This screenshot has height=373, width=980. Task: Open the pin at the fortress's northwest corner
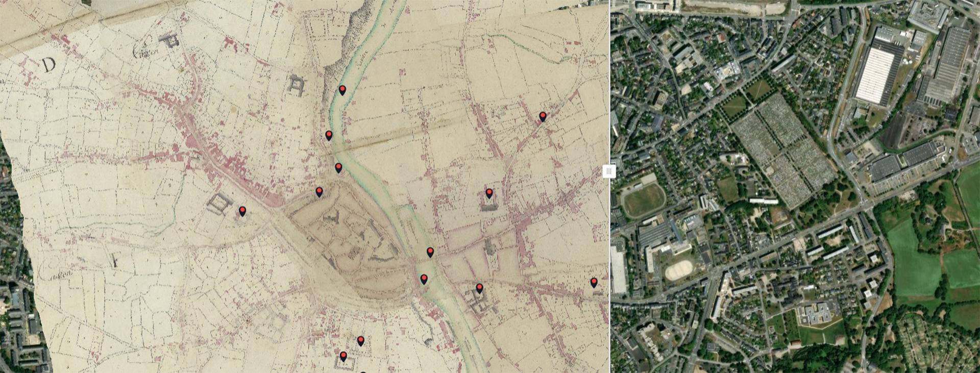[x=319, y=192]
